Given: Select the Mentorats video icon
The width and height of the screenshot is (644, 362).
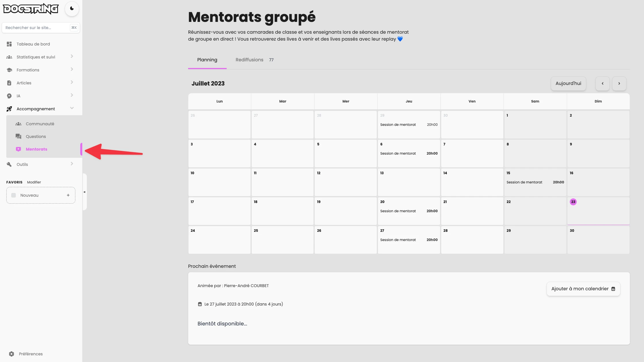Looking at the screenshot, I should click(18, 149).
